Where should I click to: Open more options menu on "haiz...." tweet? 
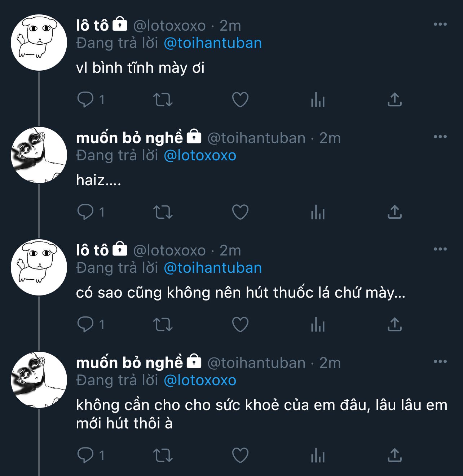point(440,137)
